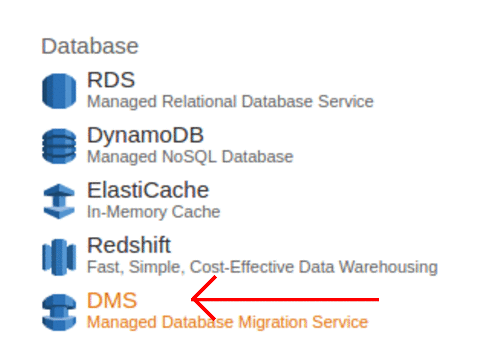Screen dimensions: 500x360
Task: Click the RDS database cylinder icon
Action: point(59,91)
